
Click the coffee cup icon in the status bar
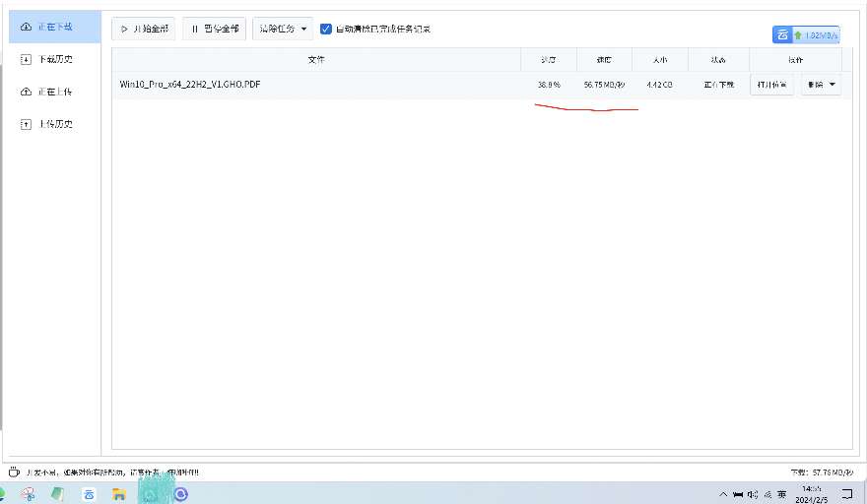(x=15, y=472)
